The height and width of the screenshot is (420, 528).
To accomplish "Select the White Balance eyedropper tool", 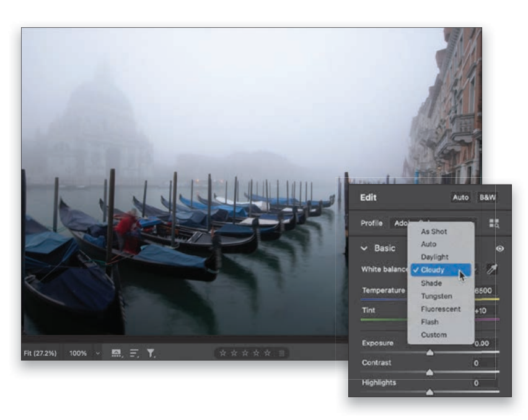I will pyautogui.click(x=491, y=269).
